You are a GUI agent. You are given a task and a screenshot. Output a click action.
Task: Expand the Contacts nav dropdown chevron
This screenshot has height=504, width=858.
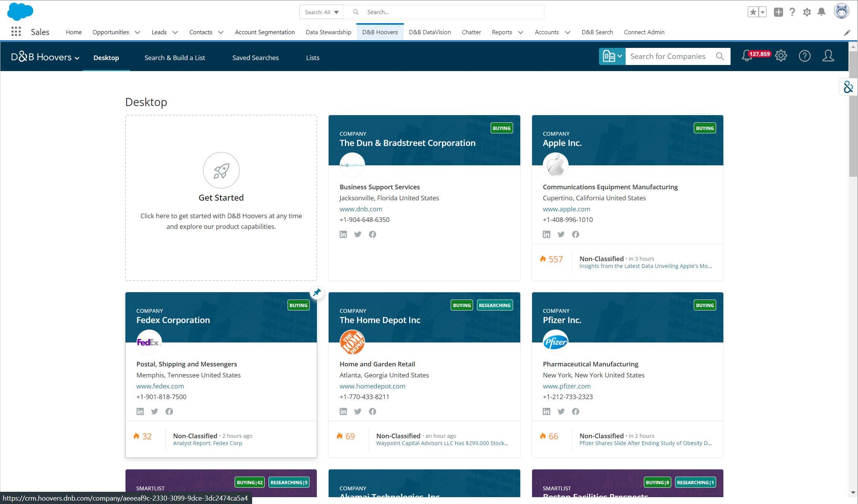coord(221,32)
